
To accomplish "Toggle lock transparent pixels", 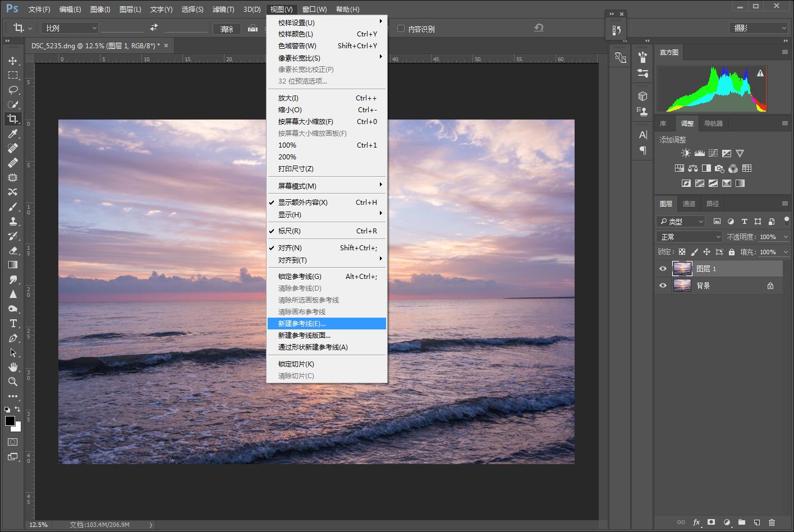I will (x=682, y=252).
